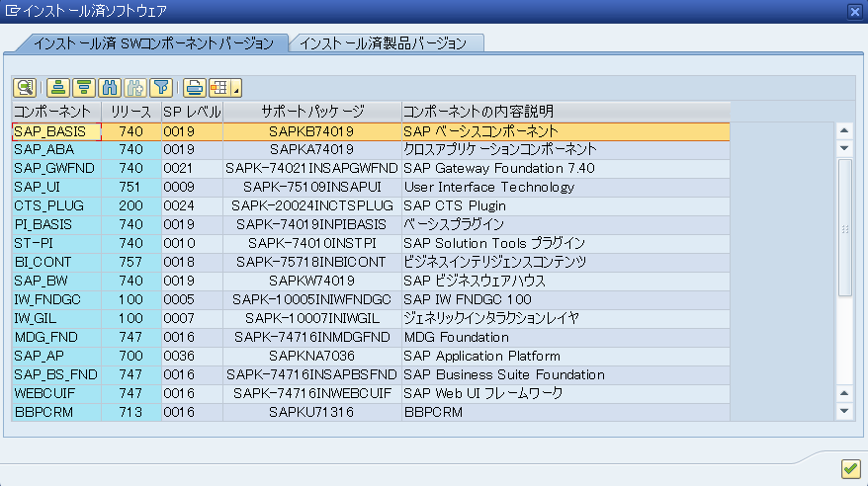The image size is (868, 486).
Task: Select the SAP_BS_FND component cell
Action: 56,375
